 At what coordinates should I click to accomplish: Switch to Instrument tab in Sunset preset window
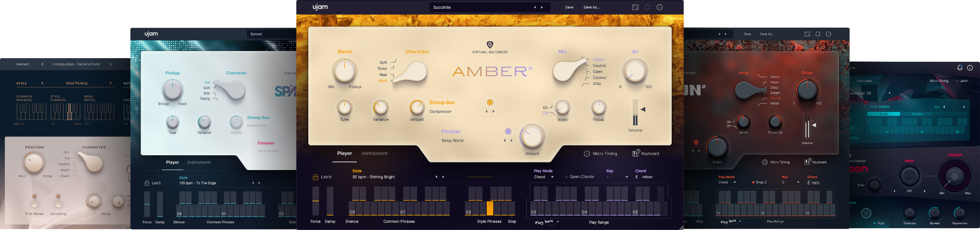click(x=199, y=162)
